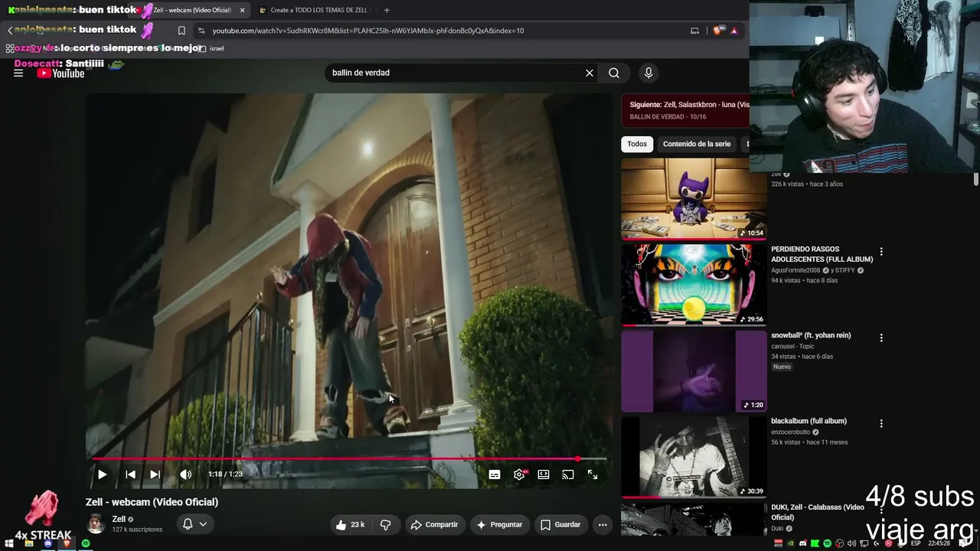Bookmark this page in the address bar
This screenshot has width=980, height=551.
[181, 31]
